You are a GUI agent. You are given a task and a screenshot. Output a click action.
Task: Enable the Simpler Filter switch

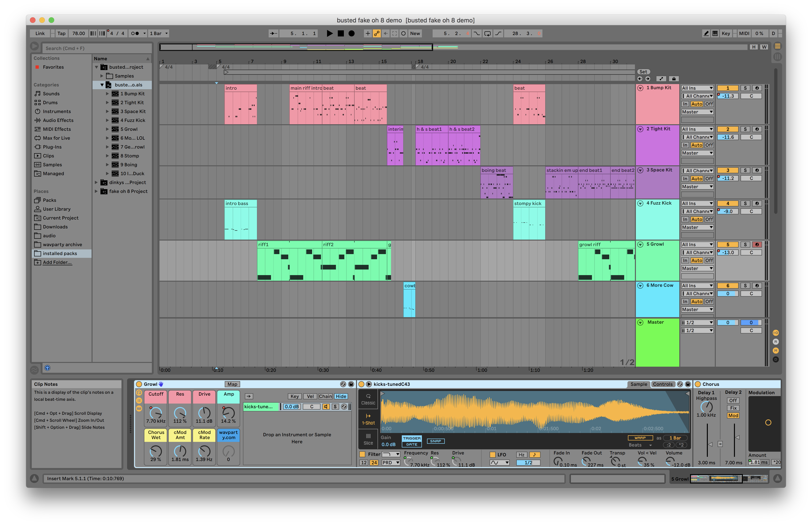(x=362, y=454)
